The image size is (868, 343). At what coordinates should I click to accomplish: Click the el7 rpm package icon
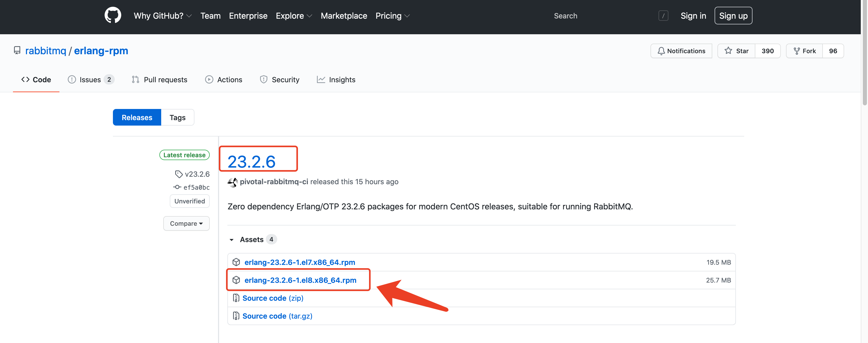[236, 262]
